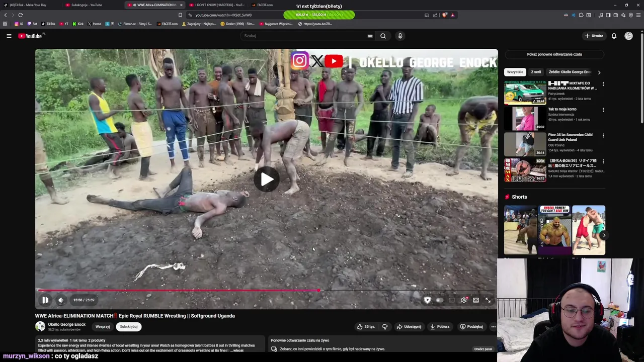Click the 'Podziękuj' thanks button

tap(471, 327)
